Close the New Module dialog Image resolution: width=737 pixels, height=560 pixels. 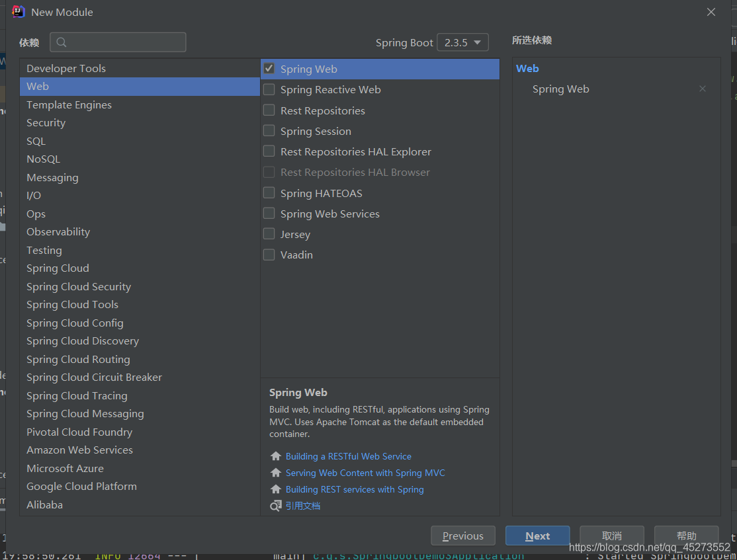tap(711, 12)
